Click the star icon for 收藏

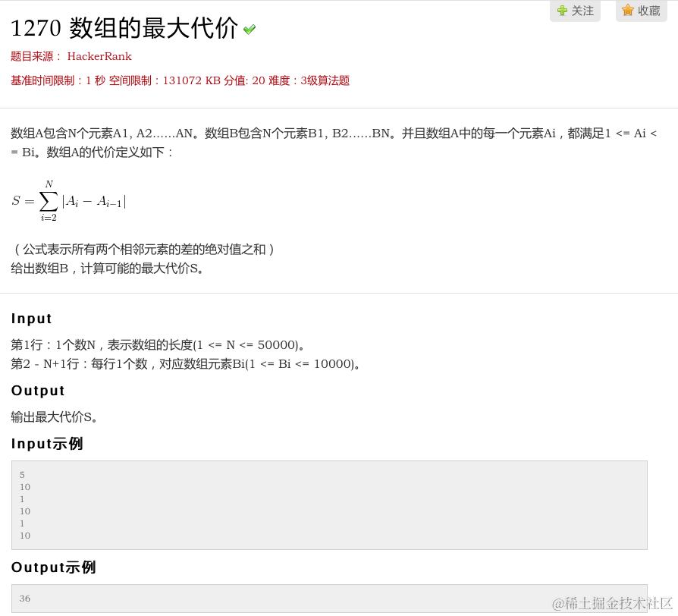pyautogui.click(x=627, y=10)
